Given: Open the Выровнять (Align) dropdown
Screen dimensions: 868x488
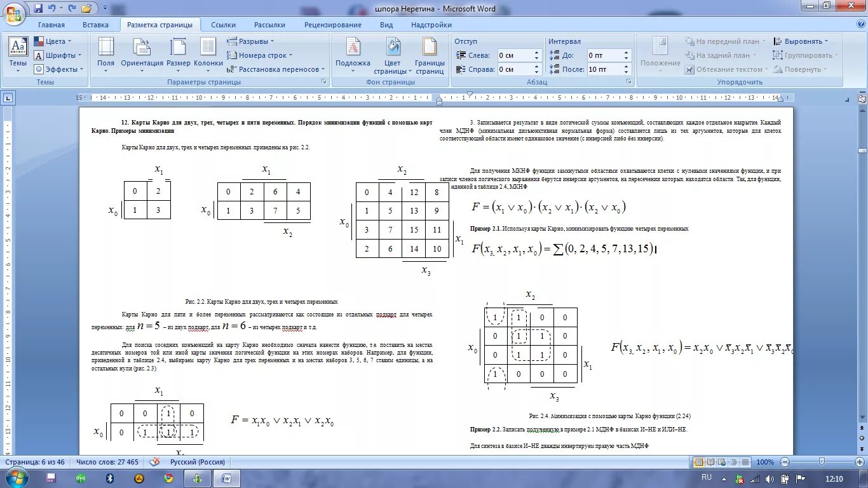Looking at the screenshot, I should pos(801,41).
